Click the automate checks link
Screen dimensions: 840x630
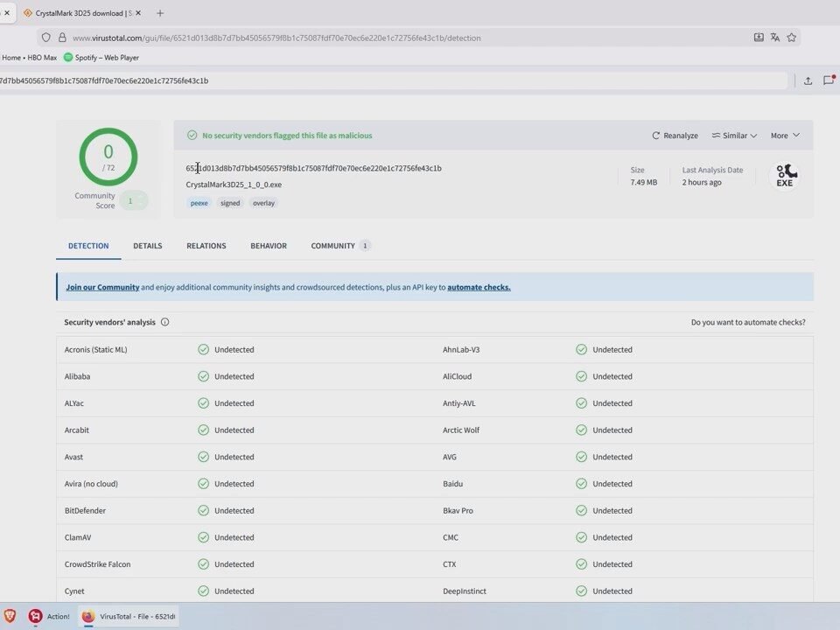(x=479, y=287)
